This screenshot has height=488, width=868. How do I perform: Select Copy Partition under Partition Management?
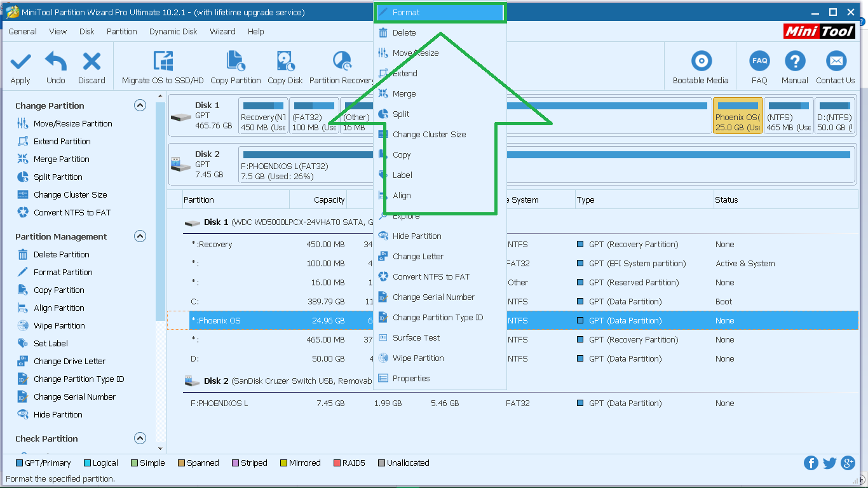(58, 290)
